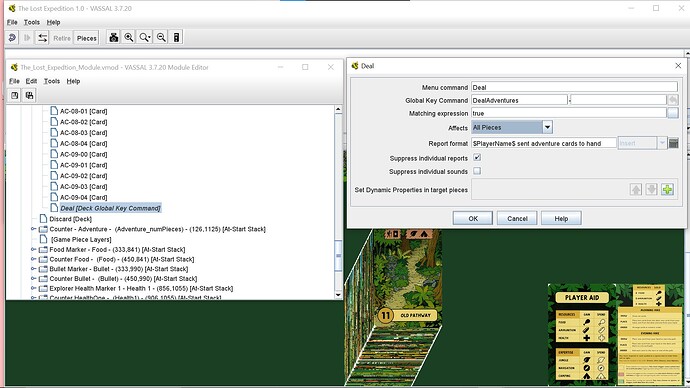Image resolution: width=690 pixels, height=388 pixels.
Task: Click the Report format text field
Action: coord(543,143)
